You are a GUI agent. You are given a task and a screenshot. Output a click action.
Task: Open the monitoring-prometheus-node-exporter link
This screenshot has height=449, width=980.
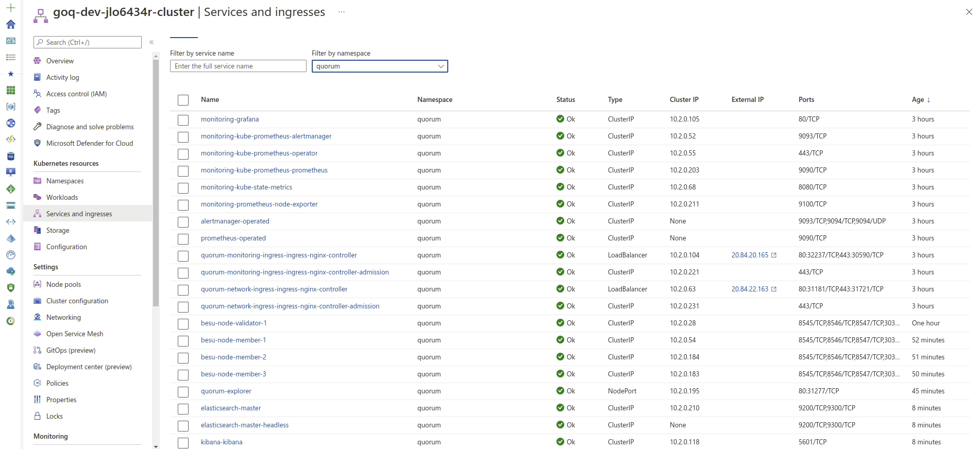[259, 204]
